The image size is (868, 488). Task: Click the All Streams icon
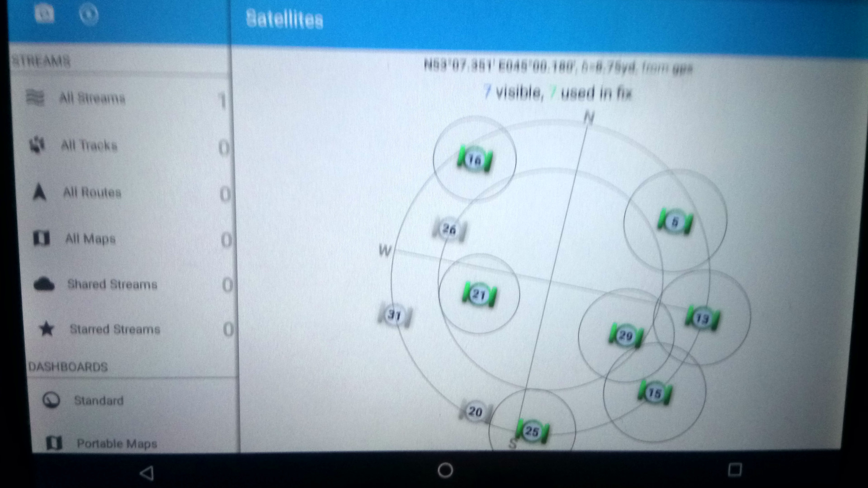click(32, 98)
